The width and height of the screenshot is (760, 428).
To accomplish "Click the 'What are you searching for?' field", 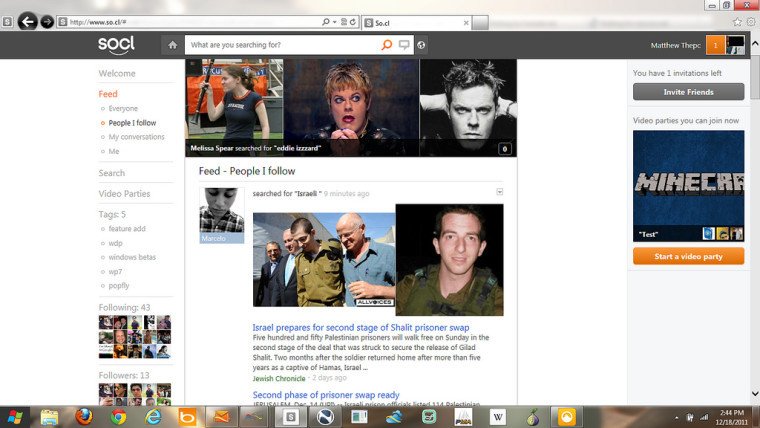I will click(x=282, y=45).
